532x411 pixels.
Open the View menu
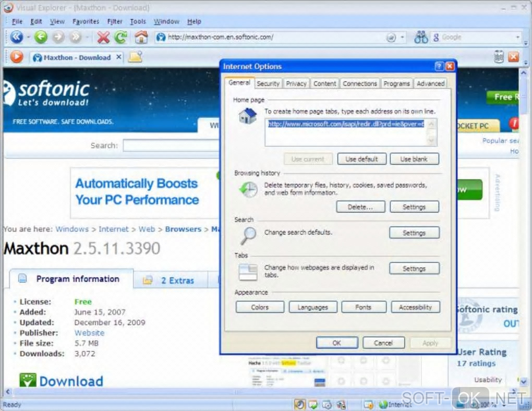(57, 21)
